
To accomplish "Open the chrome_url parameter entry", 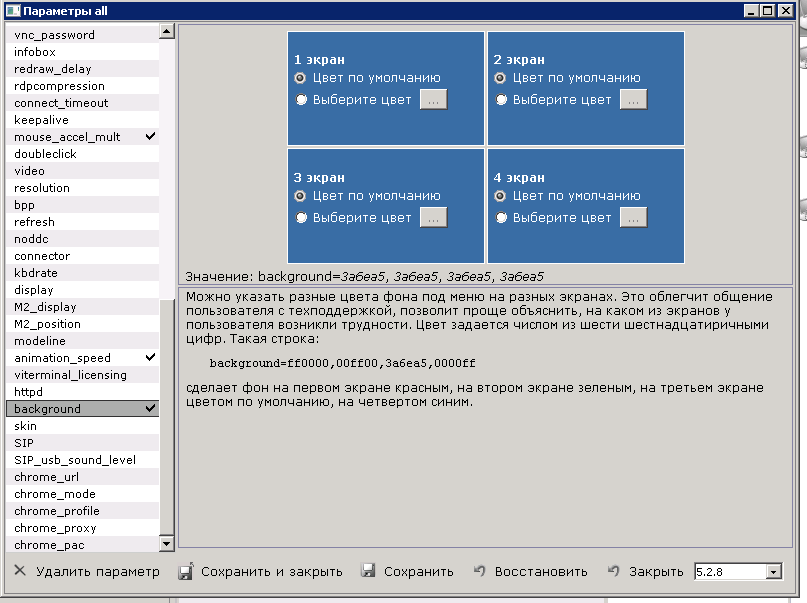I will 48,477.
